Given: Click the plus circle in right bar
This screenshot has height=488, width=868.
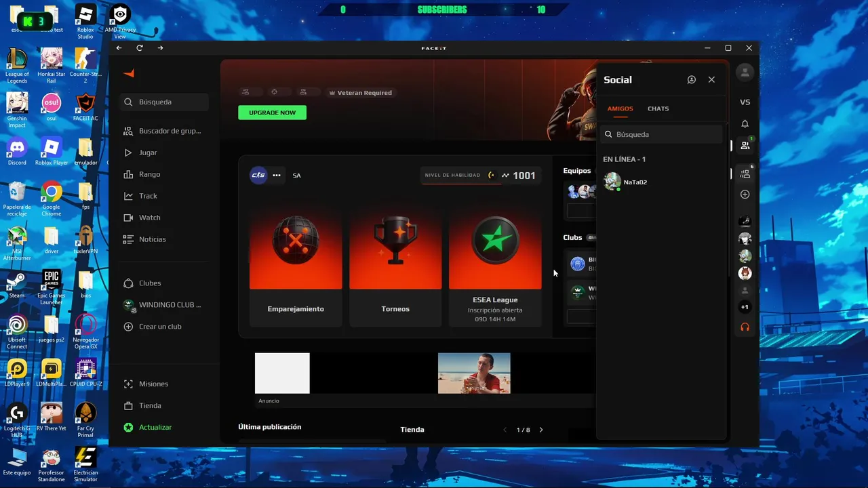Looking at the screenshot, I should (745, 195).
